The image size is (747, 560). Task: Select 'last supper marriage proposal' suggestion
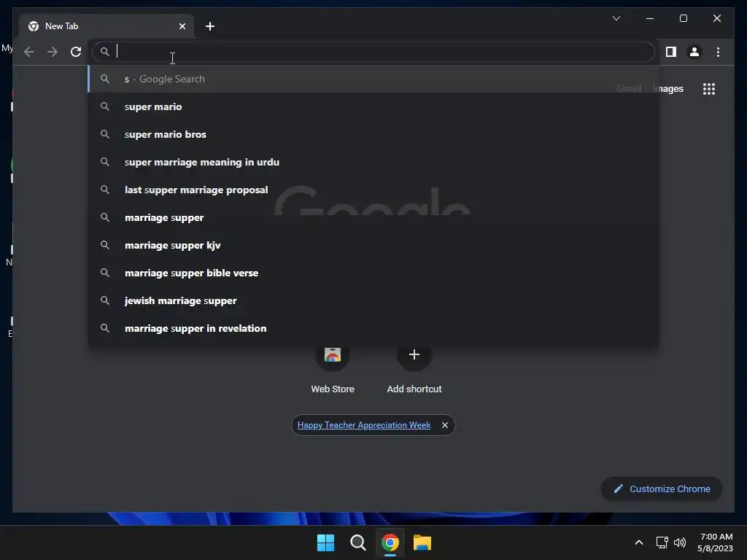pos(373,190)
